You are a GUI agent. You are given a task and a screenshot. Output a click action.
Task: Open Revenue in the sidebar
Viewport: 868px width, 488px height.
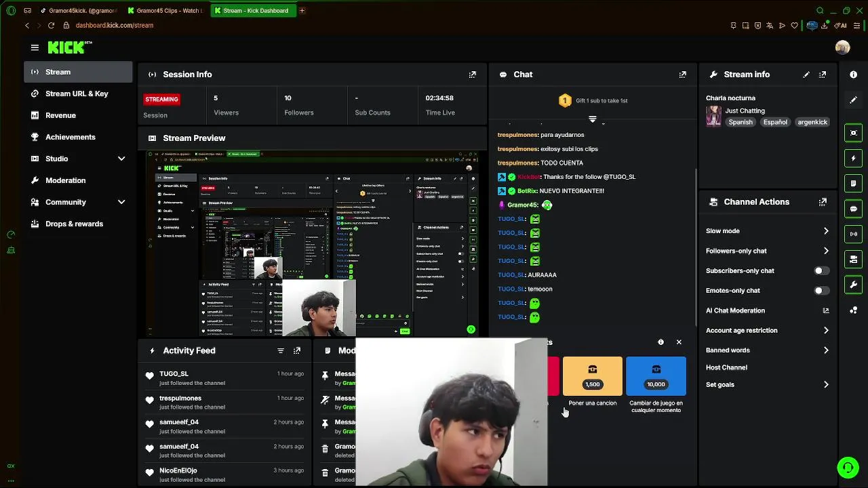(78, 115)
